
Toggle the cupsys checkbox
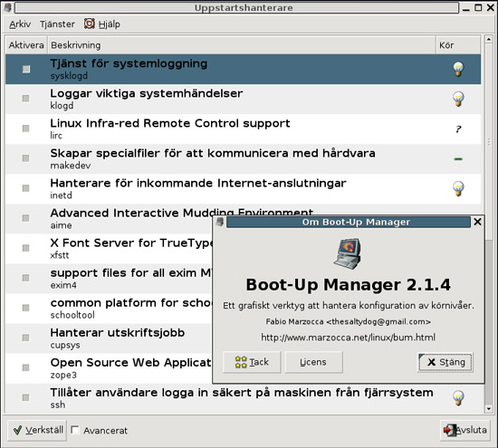25,338
